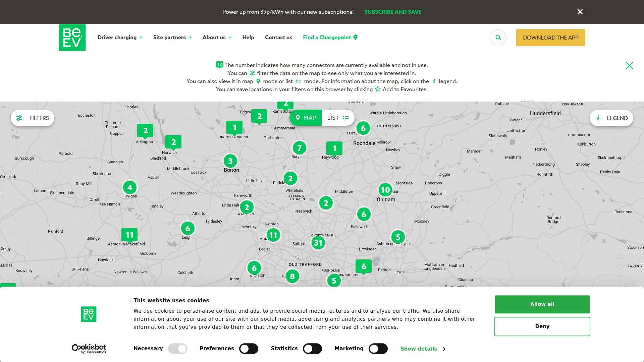The height and width of the screenshot is (362, 644).
Task: Open the search magnifier icon
Action: [x=498, y=38]
